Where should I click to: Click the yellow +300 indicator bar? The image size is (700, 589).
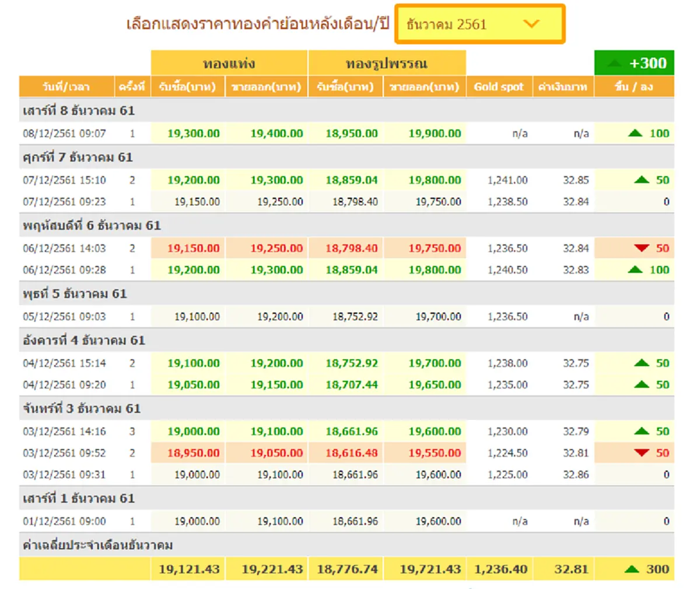[x=633, y=63]
